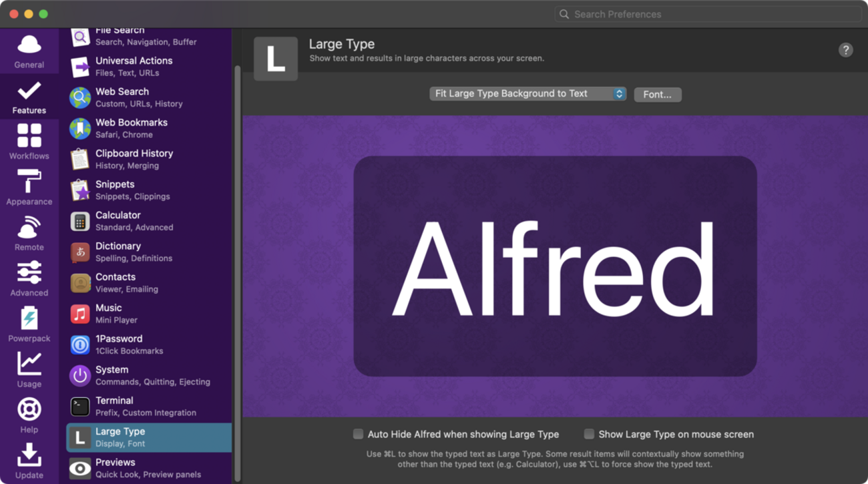Click the Terminal feature icon
The width and height of the screenshot is (868, 484).
pos(80,407)
